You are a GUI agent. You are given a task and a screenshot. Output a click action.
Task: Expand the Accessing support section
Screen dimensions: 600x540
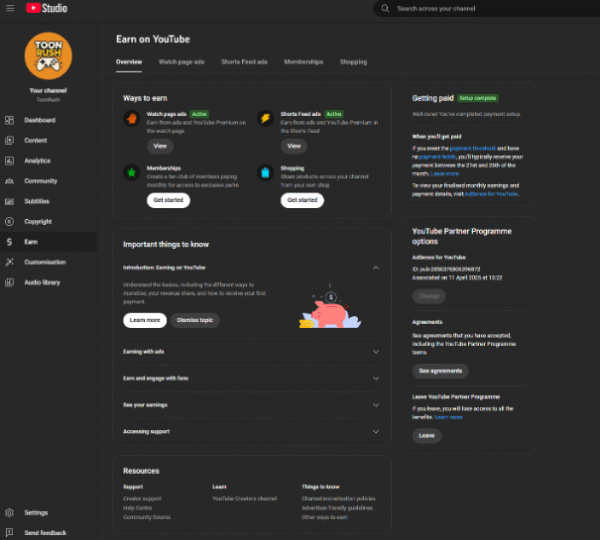[376, 432]
